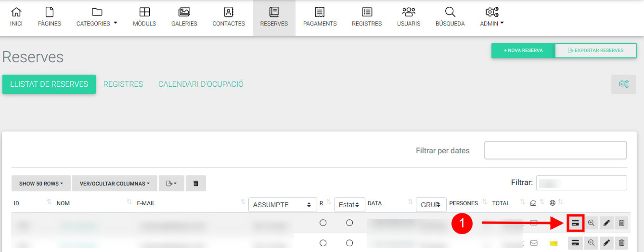Edit the first reservation with pencil icon
Image resolution: width=644 pixels, height=252 pixels.
[x=606, y=223]
